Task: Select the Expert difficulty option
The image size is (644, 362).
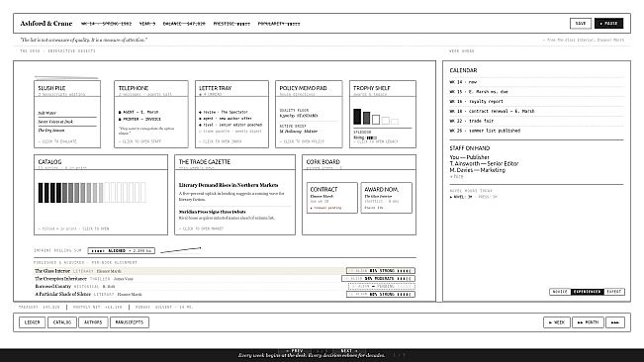Action: tap(614, 292)
